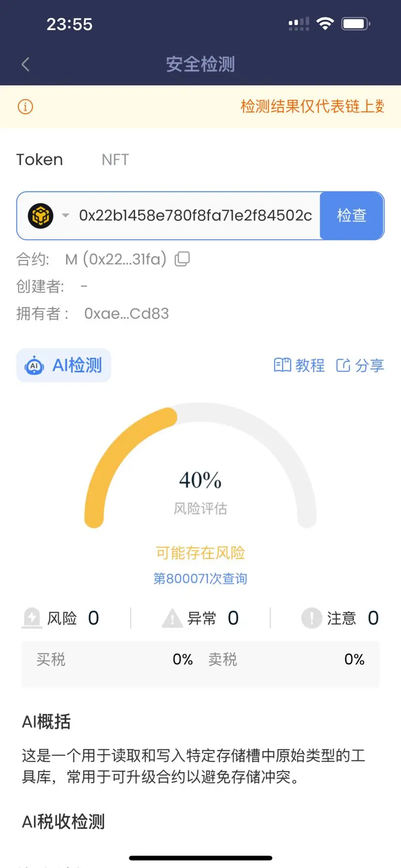Tap the abnormal warning triangle icon
The image size is (401, 868).
[x=172, y=619]
